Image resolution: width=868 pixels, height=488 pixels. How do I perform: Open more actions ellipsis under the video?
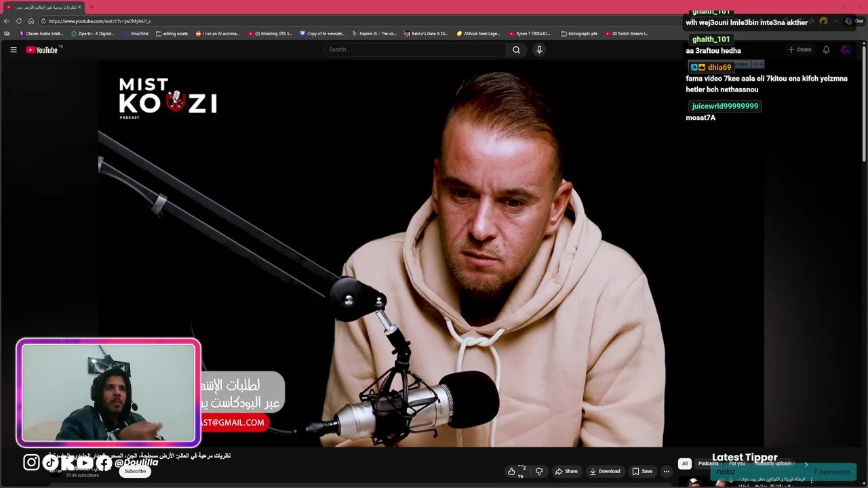point(666,471)
